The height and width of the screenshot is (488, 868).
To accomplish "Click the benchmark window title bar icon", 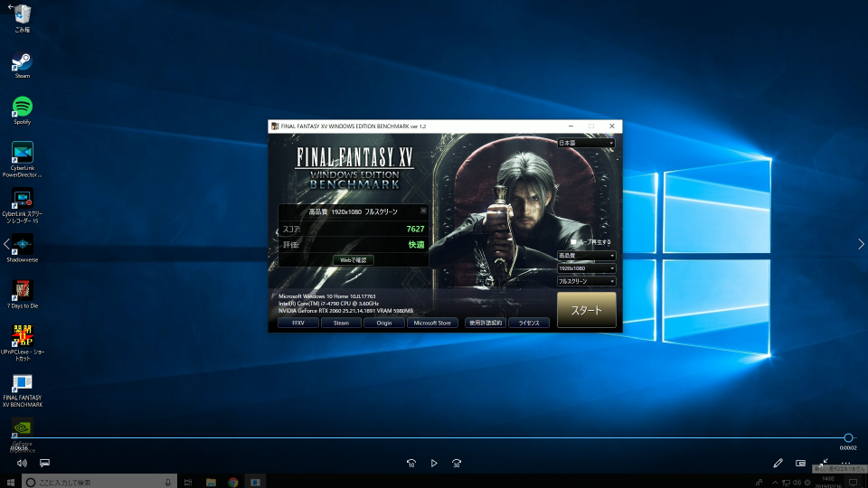I will 275,127.
